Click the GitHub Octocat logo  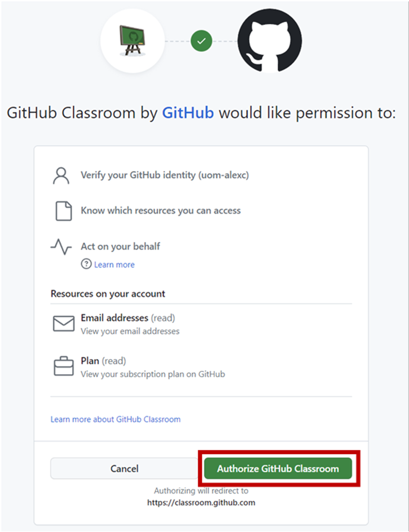(x=269, y=41)
